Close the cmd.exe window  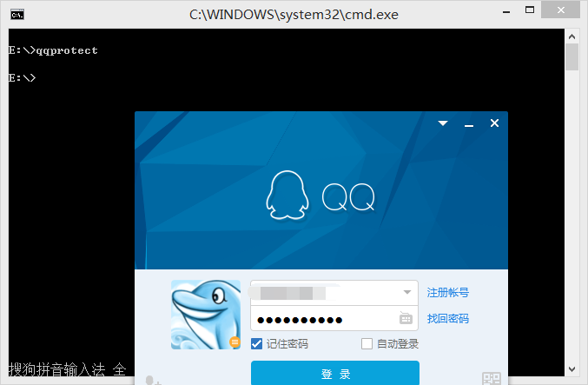point(560,10)
